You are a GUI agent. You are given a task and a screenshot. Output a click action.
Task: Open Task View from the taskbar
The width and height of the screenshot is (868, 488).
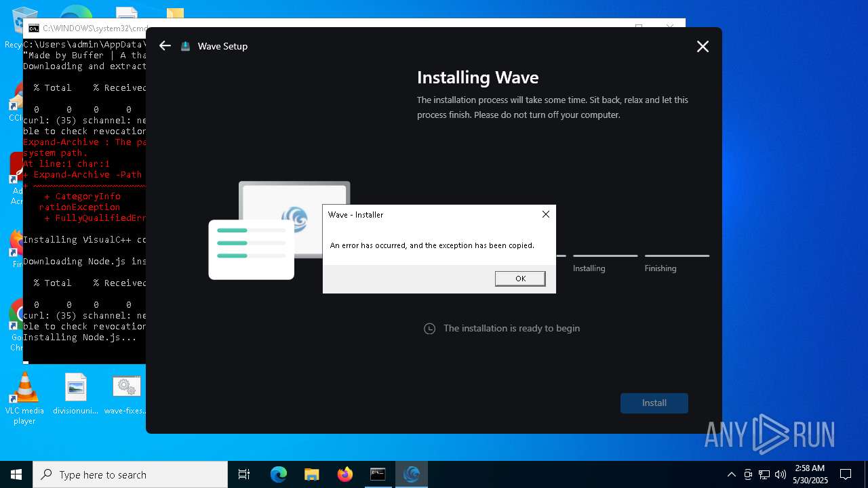click(244, 474)
